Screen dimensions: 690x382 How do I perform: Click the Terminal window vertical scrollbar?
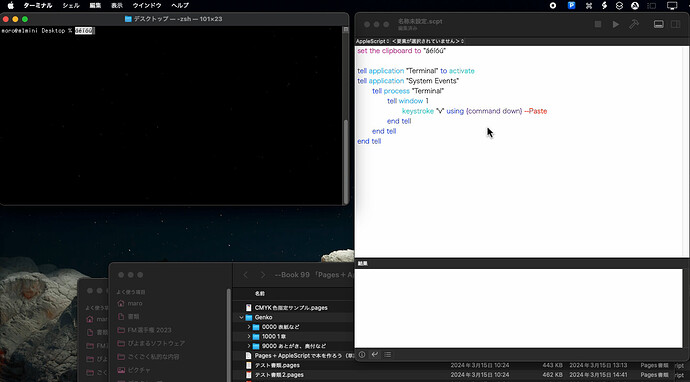346,161
